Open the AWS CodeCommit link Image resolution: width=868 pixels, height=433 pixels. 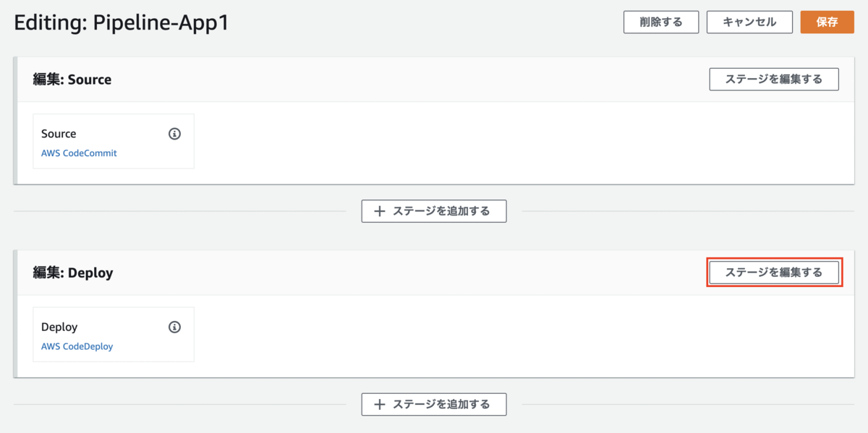[79, 153]
